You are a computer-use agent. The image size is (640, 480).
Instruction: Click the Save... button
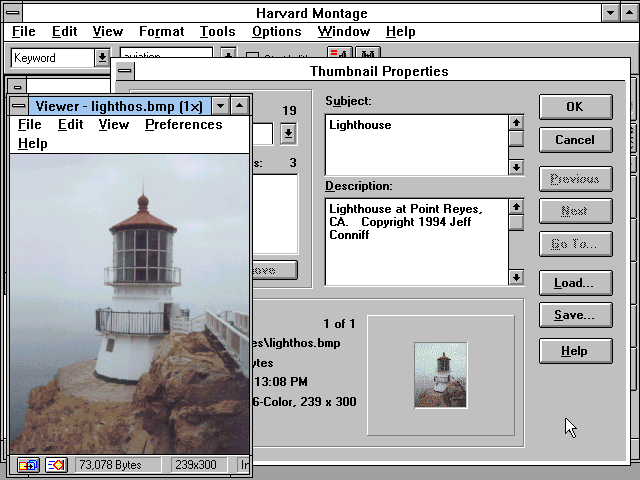pos(575,315)
